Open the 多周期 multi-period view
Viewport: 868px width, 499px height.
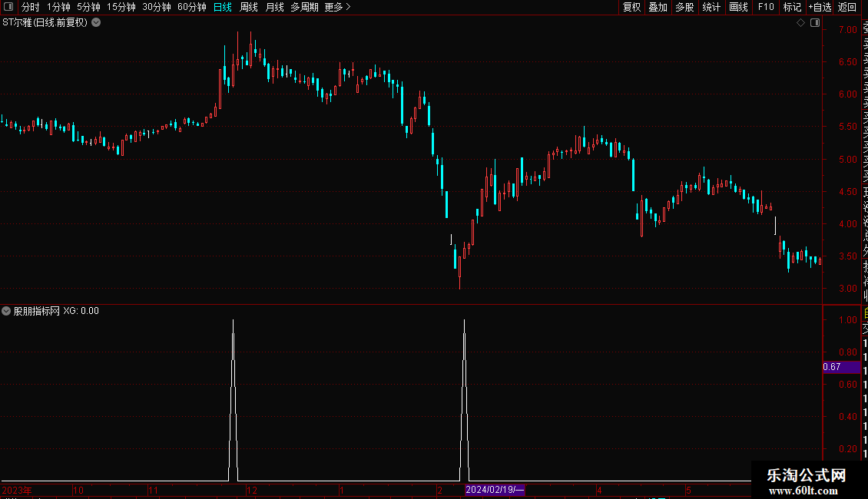[304, 7]
